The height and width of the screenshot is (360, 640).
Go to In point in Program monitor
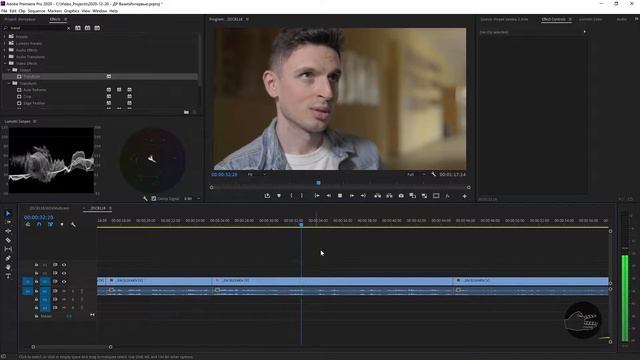[317, 196]
